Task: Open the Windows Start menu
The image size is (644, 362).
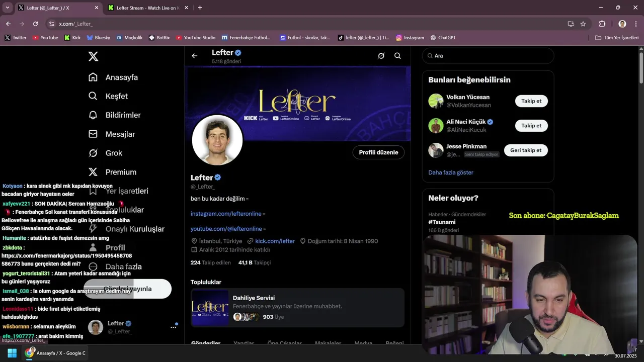Action: pos(12,353)
